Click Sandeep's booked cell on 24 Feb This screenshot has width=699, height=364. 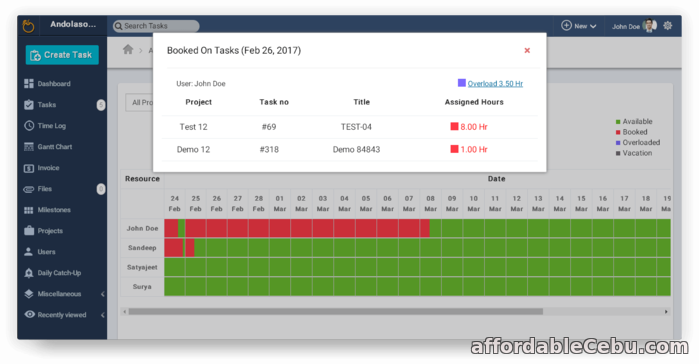[173, 248]
